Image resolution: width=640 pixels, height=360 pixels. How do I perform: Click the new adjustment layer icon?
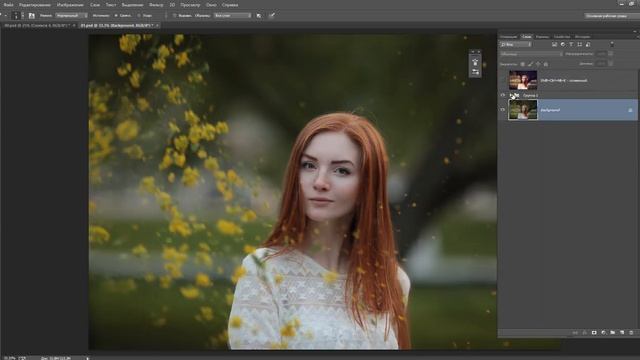coord(604,333)
